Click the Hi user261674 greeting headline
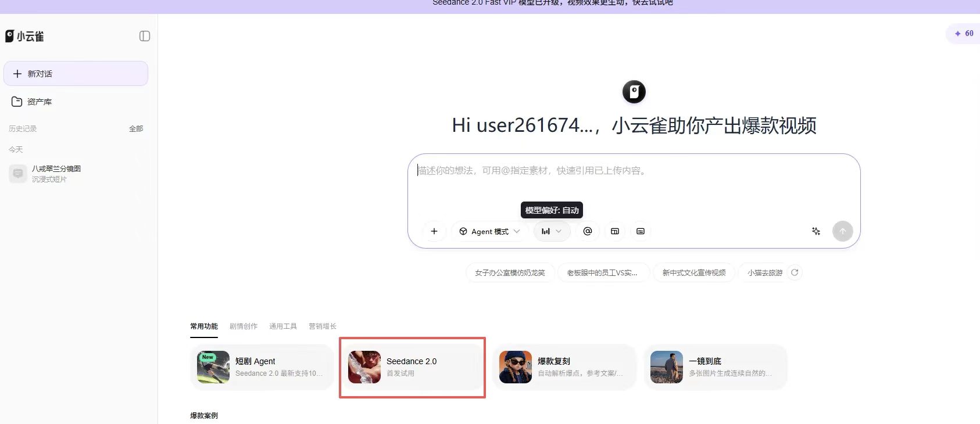Screen dimensions: 980x424 point(634,125)
